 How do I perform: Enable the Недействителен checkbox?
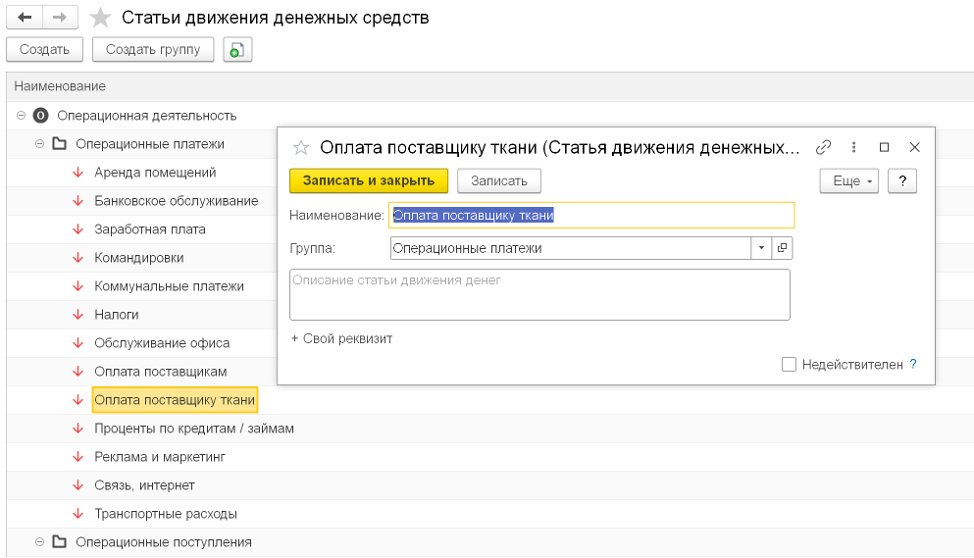tap(789, 365)
